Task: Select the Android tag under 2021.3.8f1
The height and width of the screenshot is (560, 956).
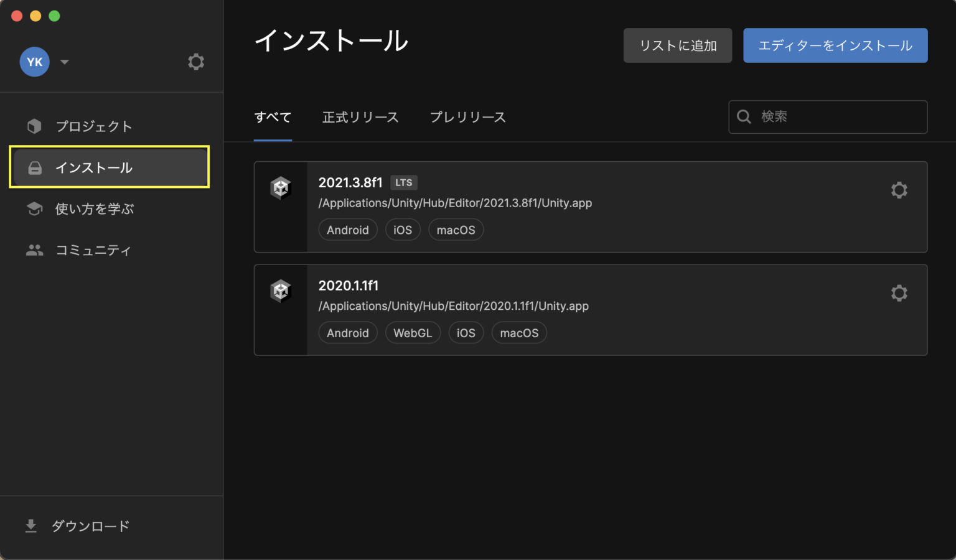Action: [347, 230]
